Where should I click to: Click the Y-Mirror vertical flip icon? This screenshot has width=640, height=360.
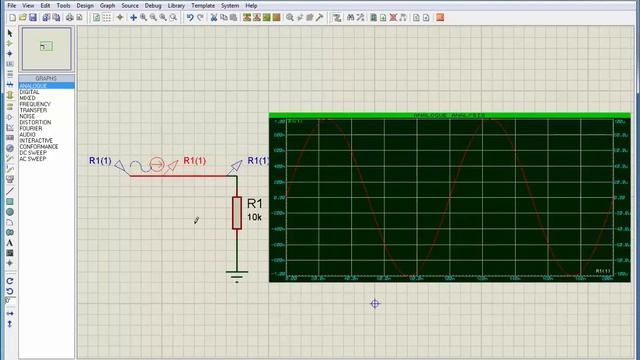click(x=10, y=324)
